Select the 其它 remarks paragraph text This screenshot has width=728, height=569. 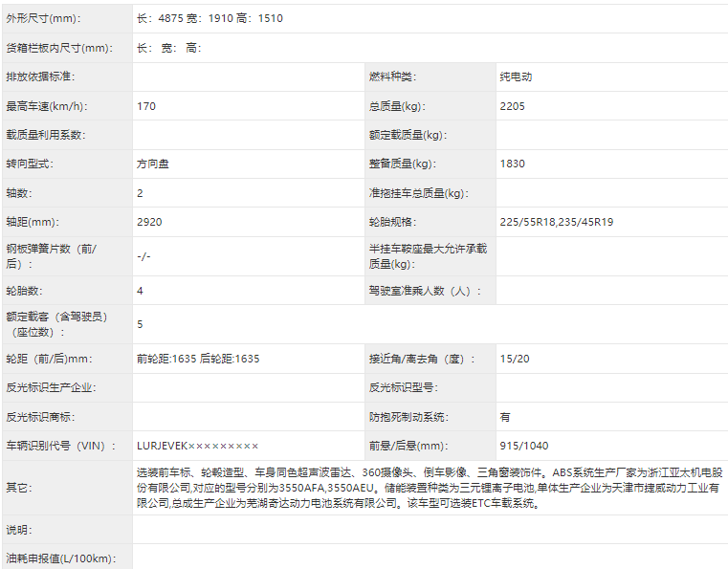pyautogui.click(x=430, y=488)
